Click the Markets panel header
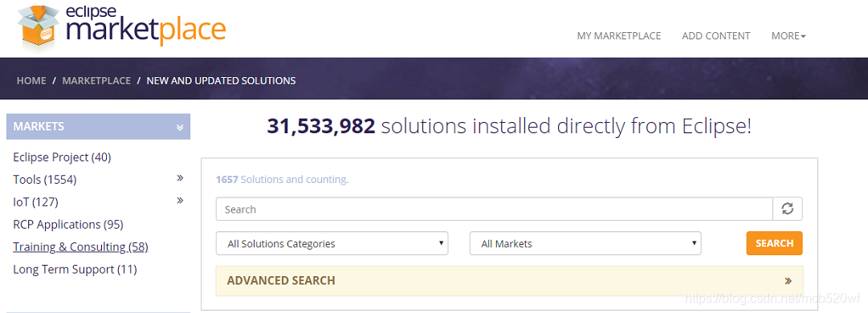The width and height of the screenshot is (868, 313). [98, 127]
